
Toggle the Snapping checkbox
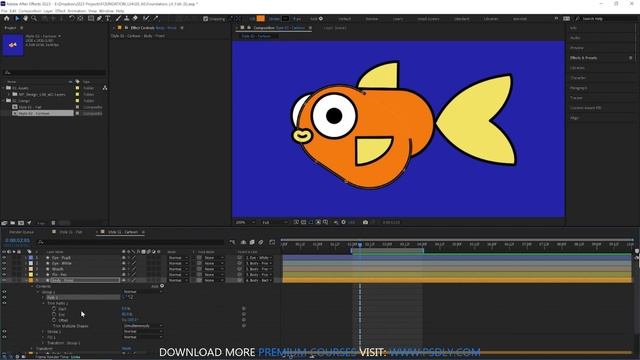[x=206, y=18]
